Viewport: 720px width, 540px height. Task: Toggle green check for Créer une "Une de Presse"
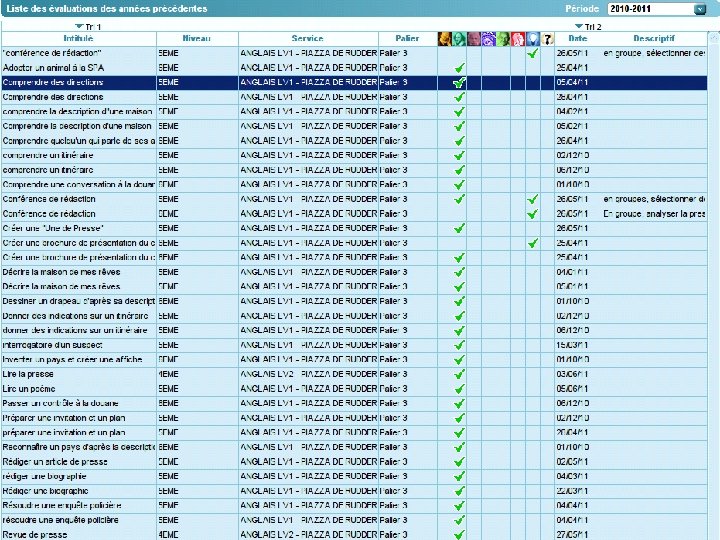point(459,228)
